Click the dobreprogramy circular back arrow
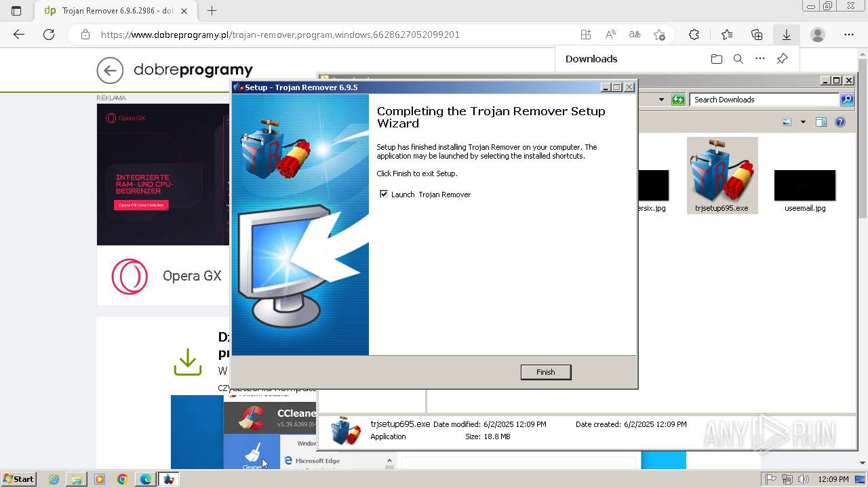This screenshot has width=868, height=488. (x=110, y=70)
